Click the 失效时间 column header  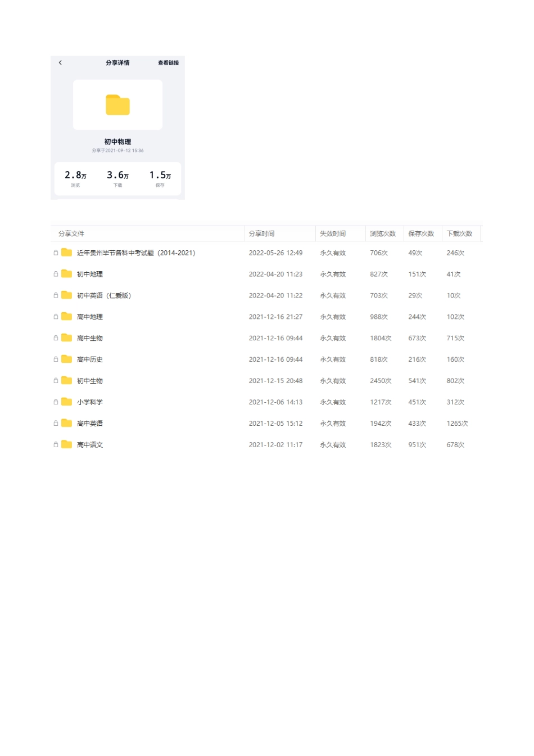[x=333, y=233]
